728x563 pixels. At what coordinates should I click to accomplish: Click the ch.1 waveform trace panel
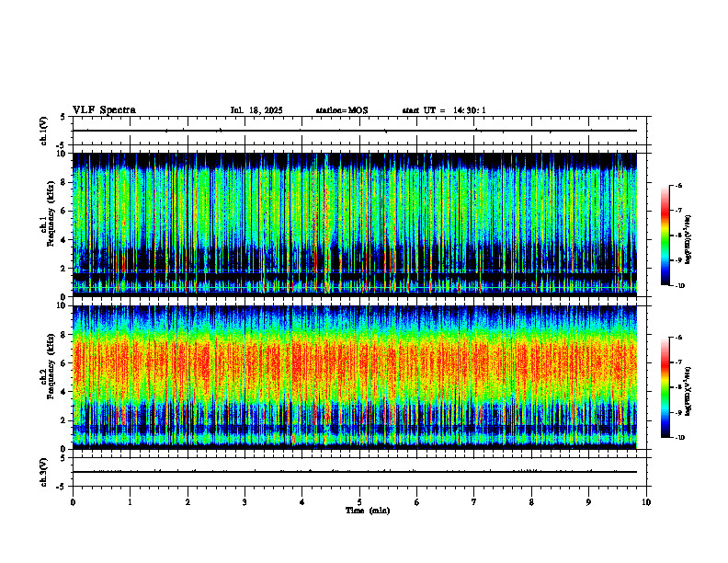[359, 131]
